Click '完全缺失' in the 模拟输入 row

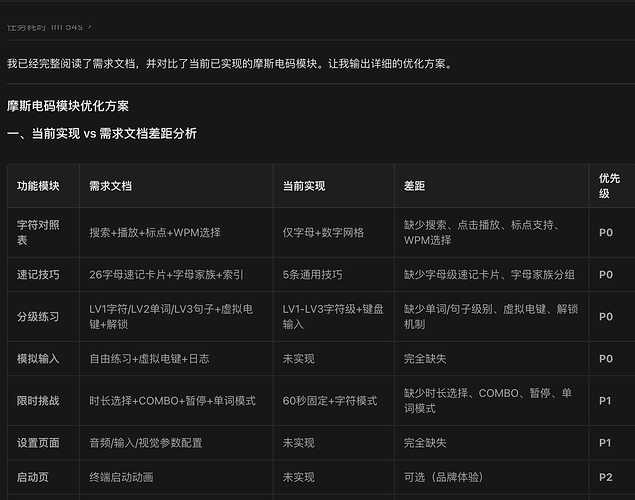click(425, 359)
